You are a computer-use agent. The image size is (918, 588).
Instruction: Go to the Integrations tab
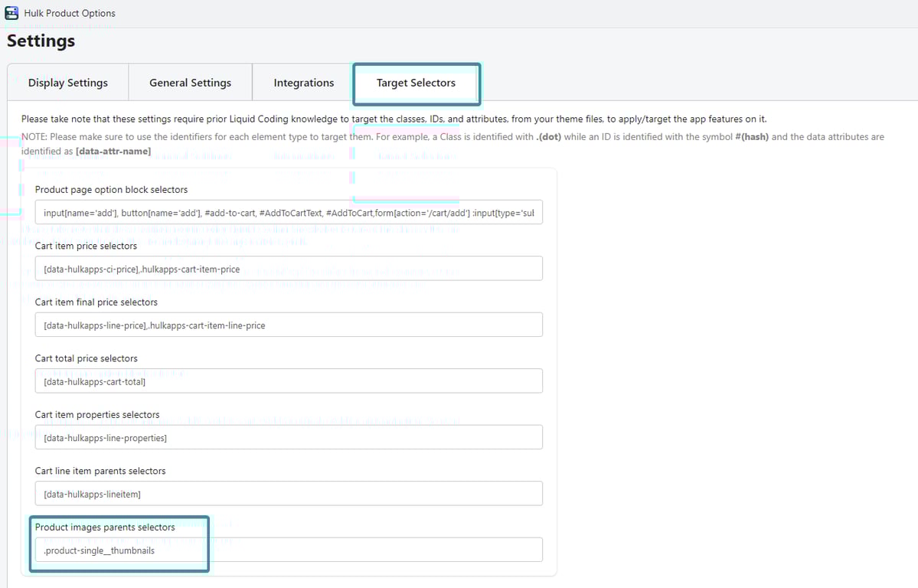pyautogui.click(x=304, y=83)
